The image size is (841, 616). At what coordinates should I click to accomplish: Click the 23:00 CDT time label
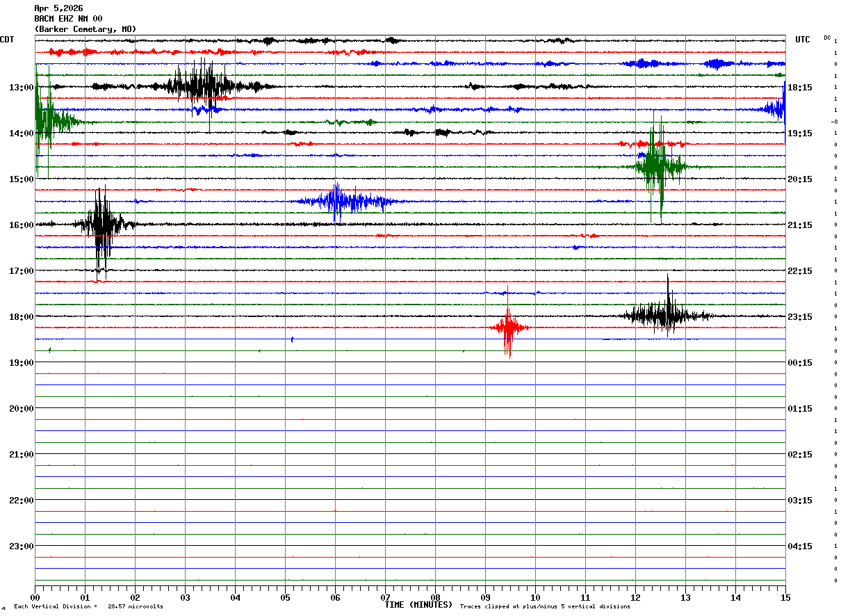[x=21, y=546]
